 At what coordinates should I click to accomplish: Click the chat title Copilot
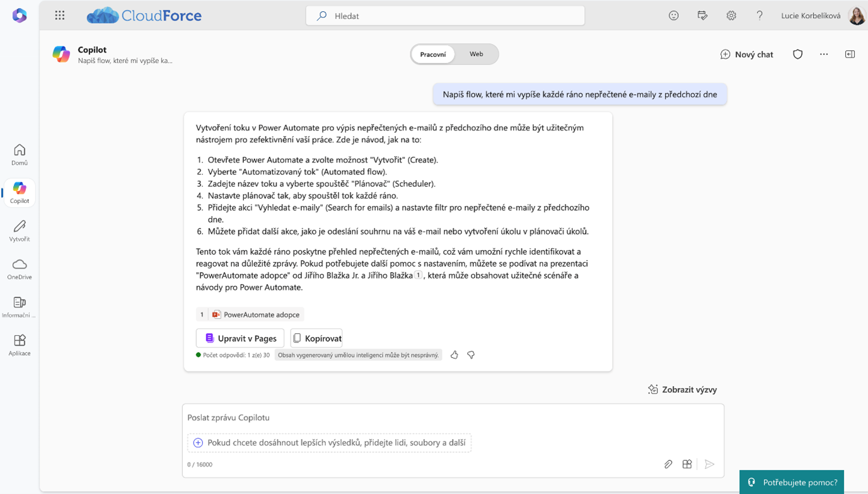92,49
